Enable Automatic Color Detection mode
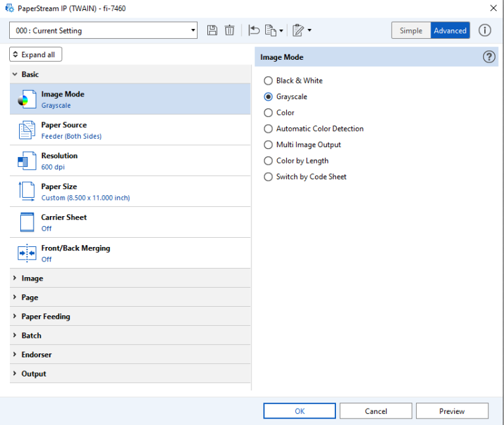 tap(268, 129)
